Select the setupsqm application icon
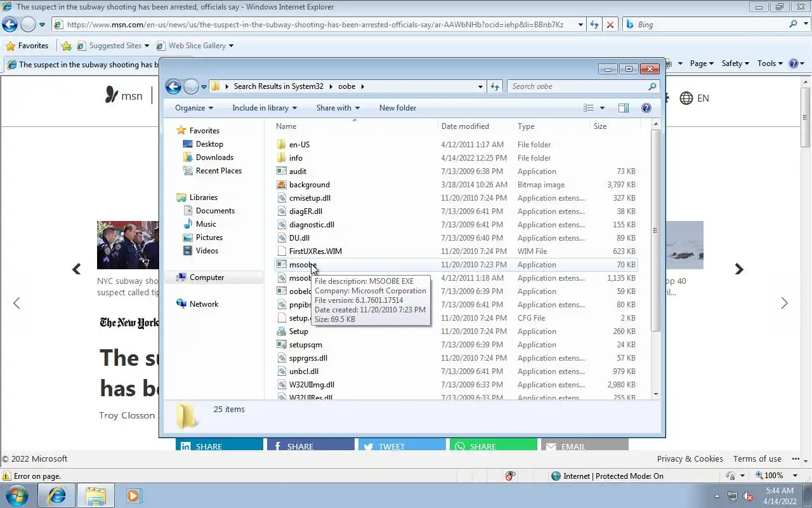 click(282, 345)
